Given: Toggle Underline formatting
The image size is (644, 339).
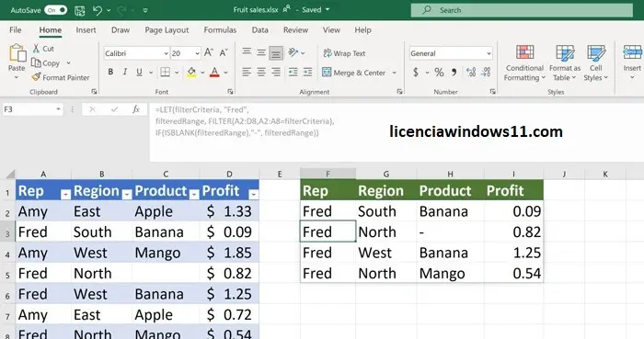Looking at the screenshot, I should point(140,73).
